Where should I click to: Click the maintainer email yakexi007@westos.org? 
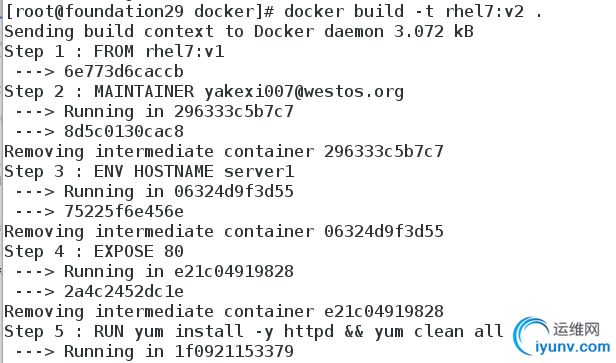304,92
